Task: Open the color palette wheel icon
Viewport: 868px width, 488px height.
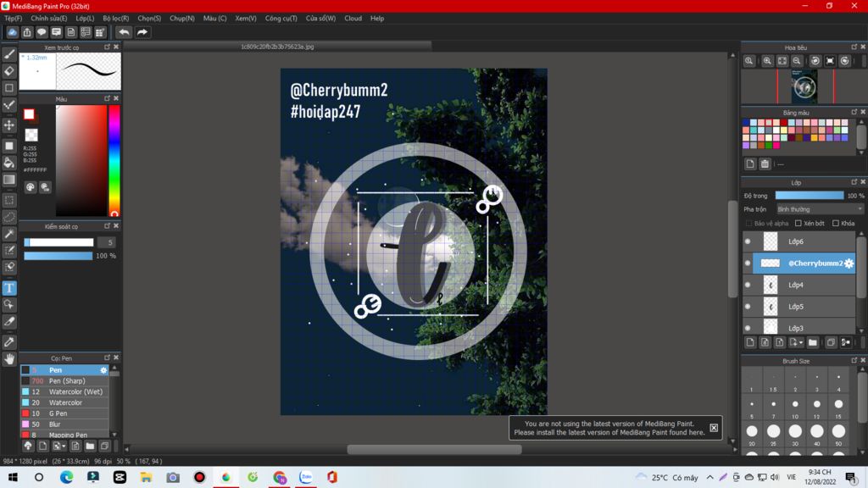Action: tap(31, 187)
